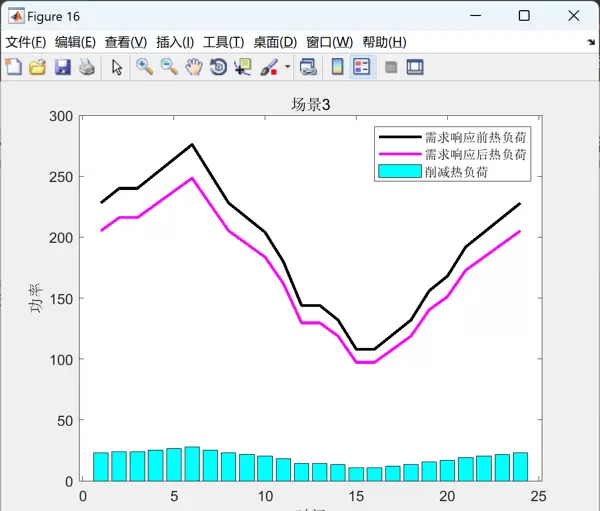Click the 需求响应前热负荷 legend entry
This screenshot has height=511, width=600.
point(476,137)
